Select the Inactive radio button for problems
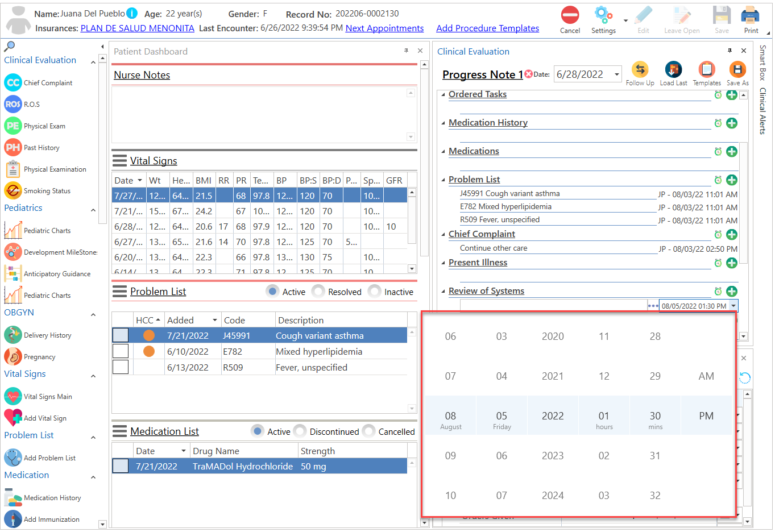The height and width of the screenshot is (532, 775). click(x=374, y=292)
